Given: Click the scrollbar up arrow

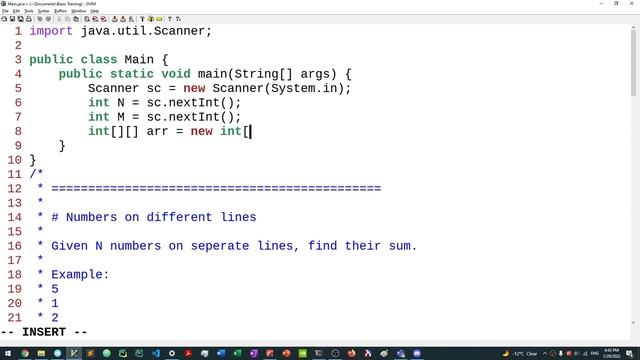Looking at the screenshot, I should tap(633, 28).
